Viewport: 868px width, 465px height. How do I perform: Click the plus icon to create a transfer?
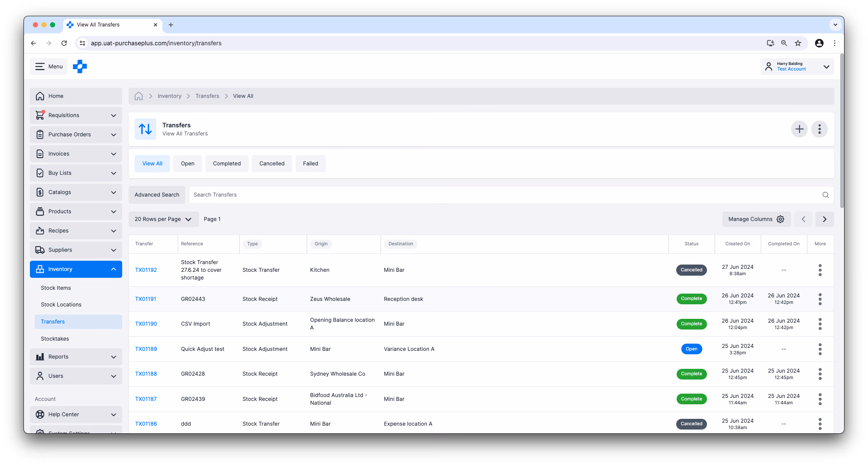tap(799, 129)
